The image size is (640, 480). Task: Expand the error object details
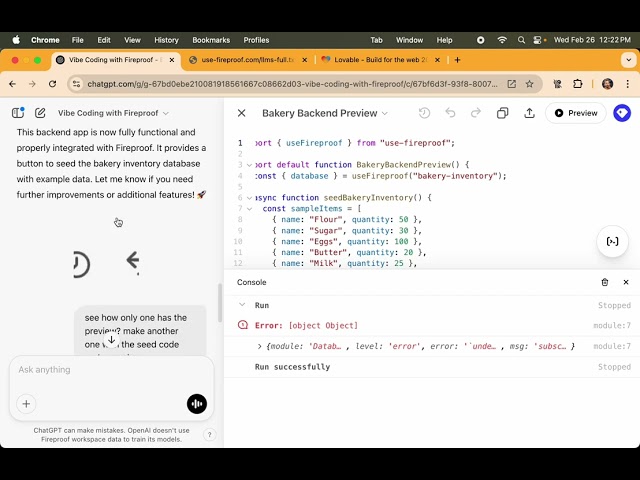coord(259,346)
